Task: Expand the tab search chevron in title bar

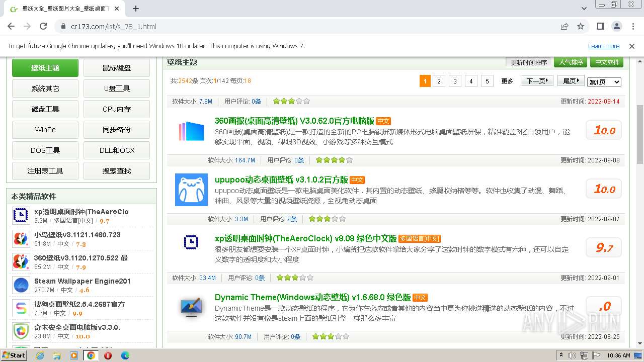Action: point(584,9)
